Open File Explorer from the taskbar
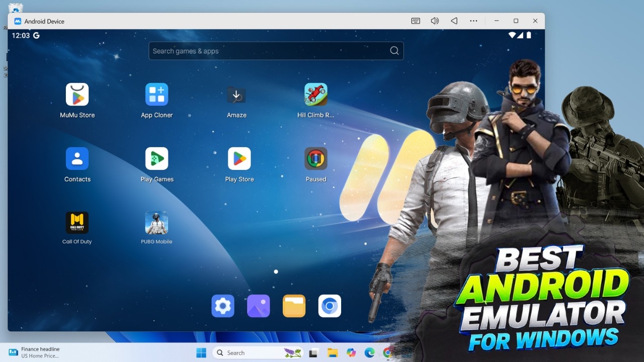This screenshot has width=644, height=362. tap(332, 353)
